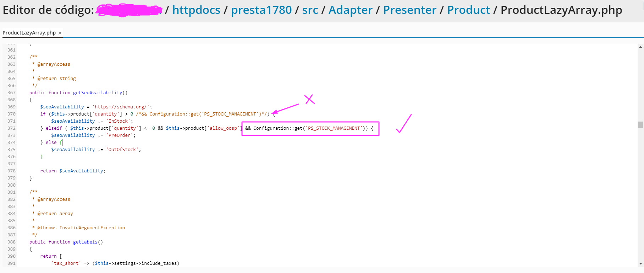Screen dimensions: 644x273
Task: Navigate to Presenter folder breadcrumb
Action: 410,10
